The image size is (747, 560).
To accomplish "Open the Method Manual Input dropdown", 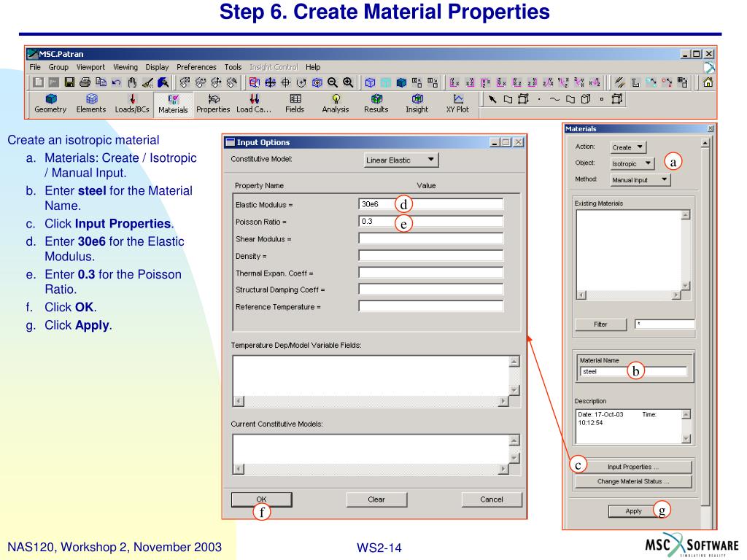I will [640, 179].
